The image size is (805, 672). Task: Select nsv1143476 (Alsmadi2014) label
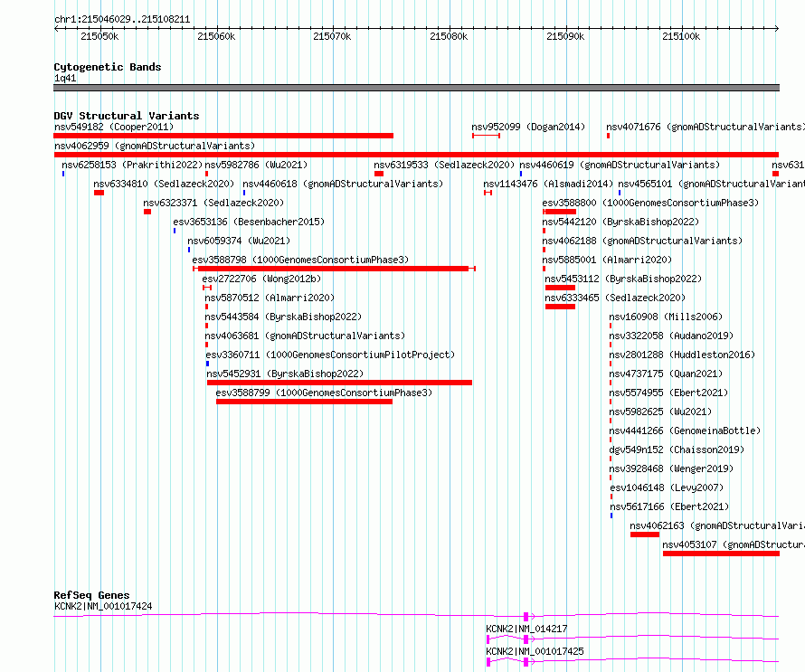pyautogui.click(x=548, y=184)
